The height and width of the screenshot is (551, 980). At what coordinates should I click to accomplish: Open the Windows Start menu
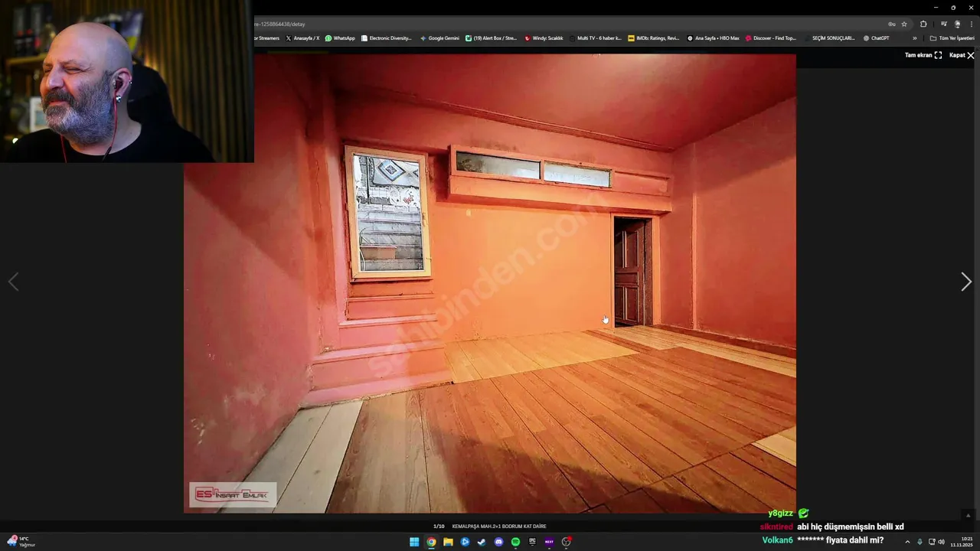click(x=414, y=542)
